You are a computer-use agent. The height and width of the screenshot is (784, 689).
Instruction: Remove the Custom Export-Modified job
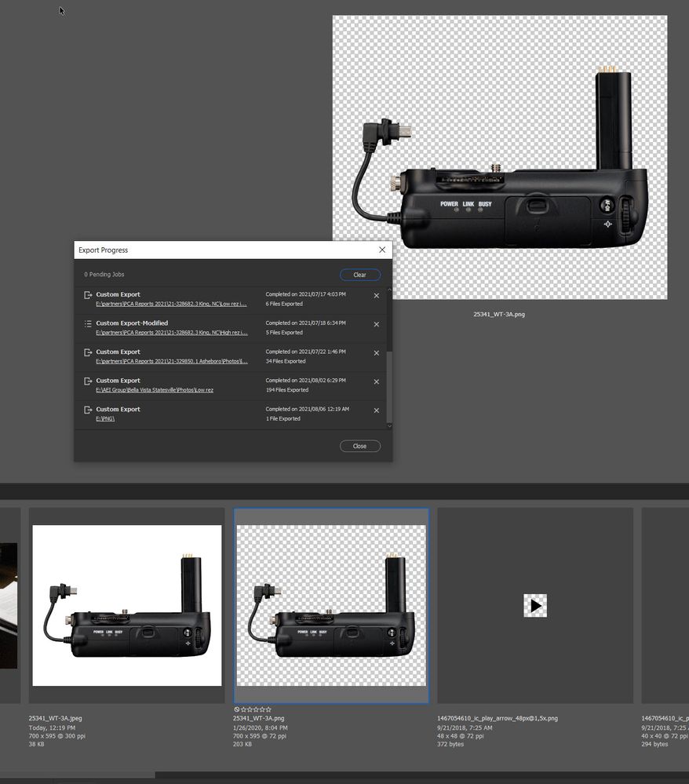(377, 324)
